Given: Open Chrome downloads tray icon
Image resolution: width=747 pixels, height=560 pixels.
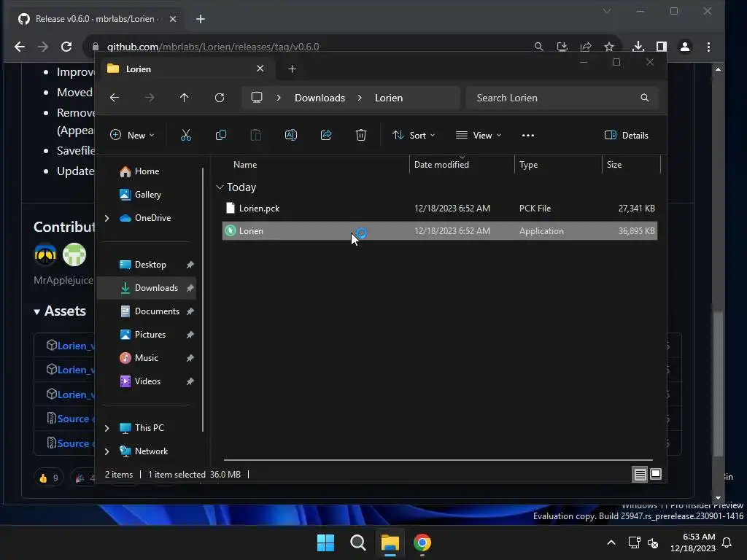Looking at the screenshot, I should pos(638,47).
